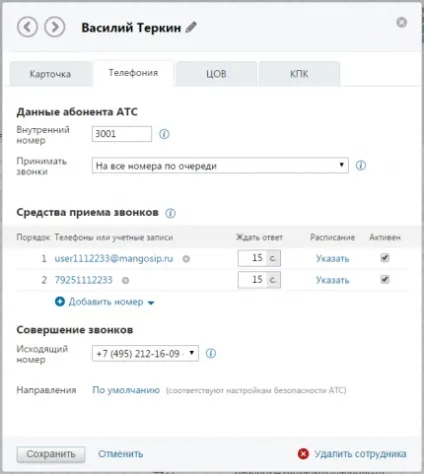Show info for Исходящий номер

pyautogui.click(x=211, y=353)
